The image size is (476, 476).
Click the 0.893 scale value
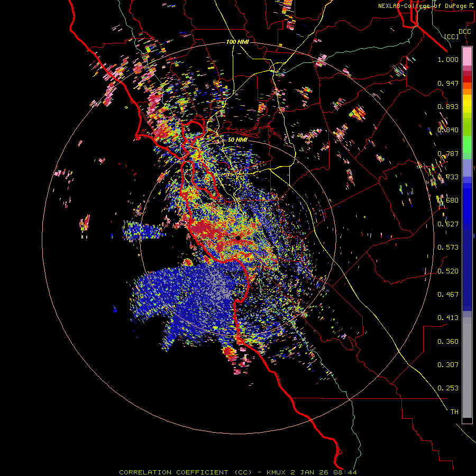point(448,106)
